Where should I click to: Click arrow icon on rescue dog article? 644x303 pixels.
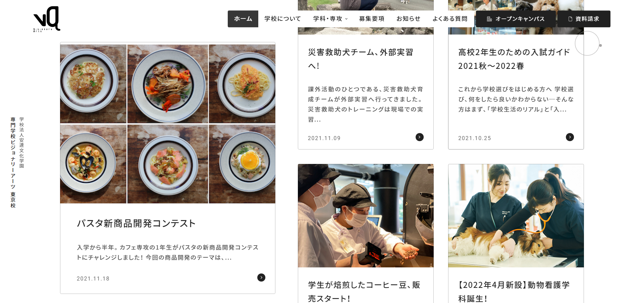[x=420, y=137]
